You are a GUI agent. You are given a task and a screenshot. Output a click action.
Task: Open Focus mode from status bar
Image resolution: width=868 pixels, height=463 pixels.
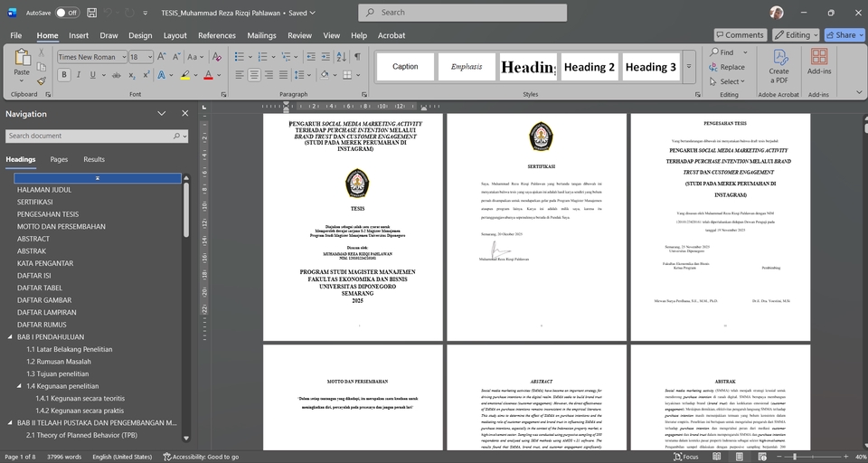point(686,457)
